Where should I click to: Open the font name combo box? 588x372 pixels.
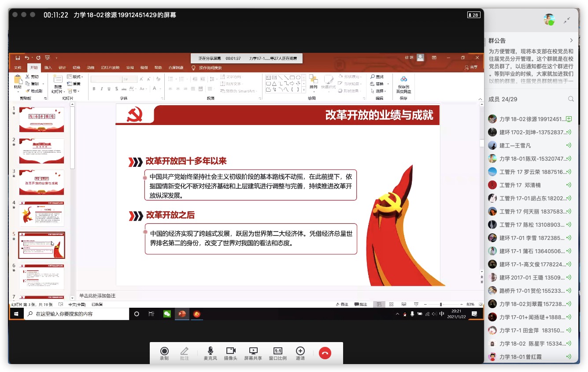pyautogui.click(x=106, y=79)
